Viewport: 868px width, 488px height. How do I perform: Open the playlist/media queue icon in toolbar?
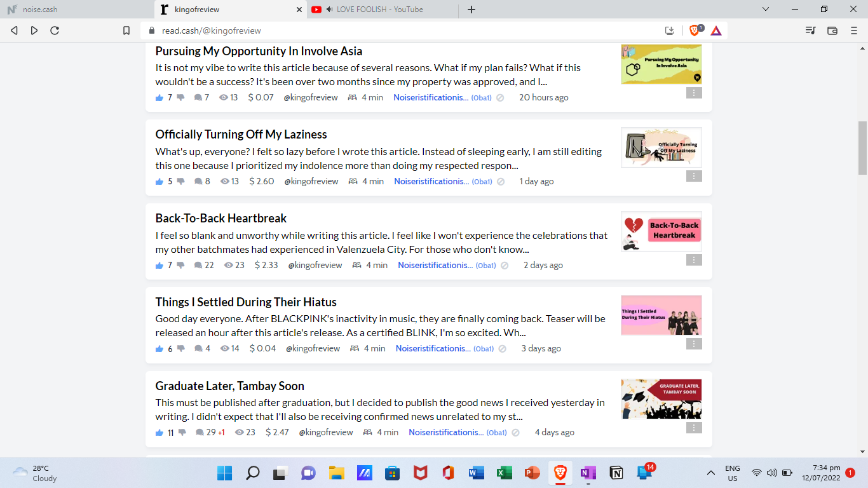point(810,30)
